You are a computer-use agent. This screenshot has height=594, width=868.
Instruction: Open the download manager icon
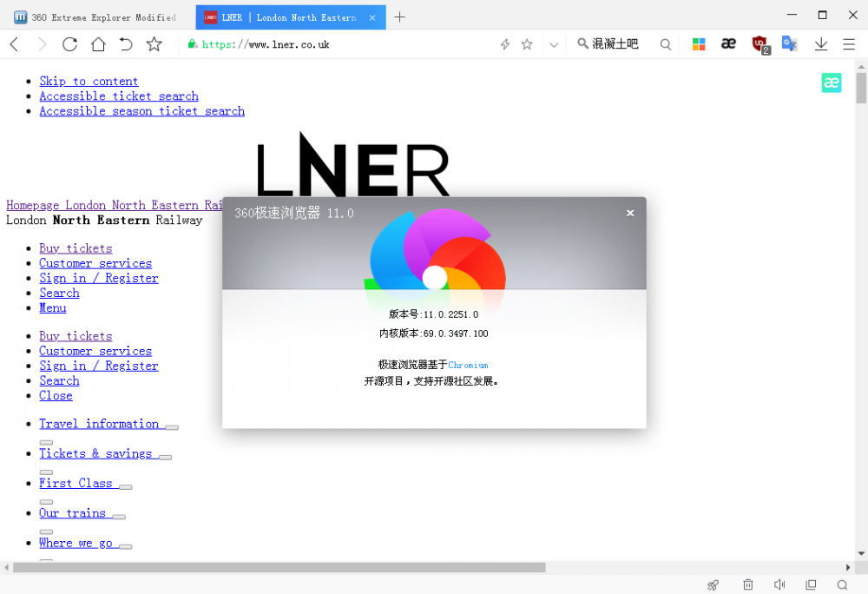[x=820, y=43]
